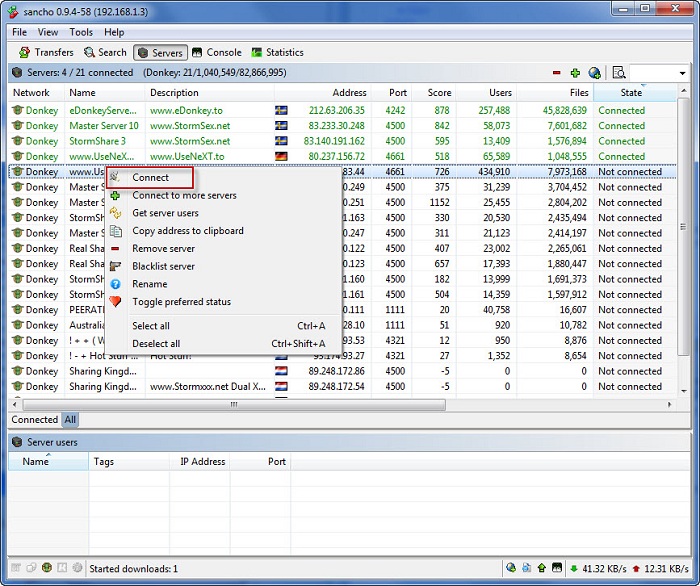700x586 pixels.
Task: Sort servers by the Users column header
Action: 500,93
